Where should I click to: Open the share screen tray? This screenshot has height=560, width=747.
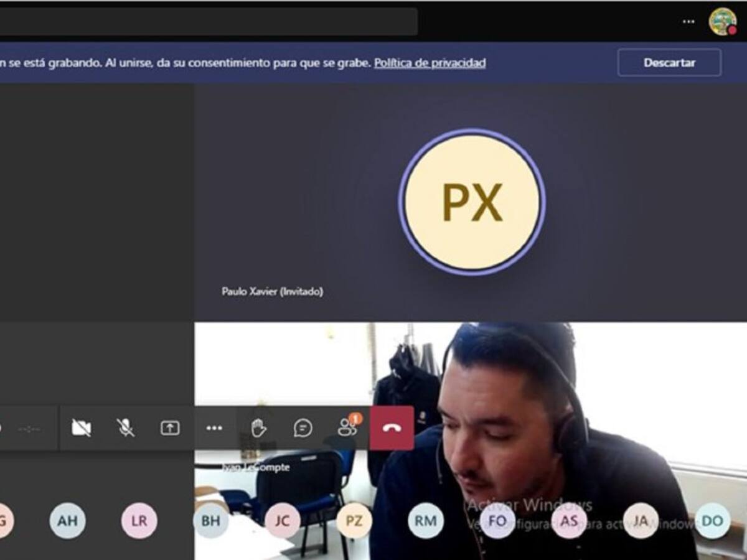170,428
